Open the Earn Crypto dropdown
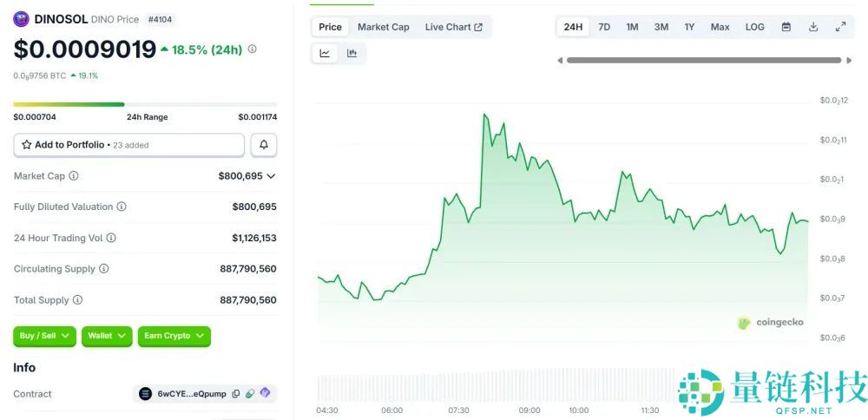868x420 pixels. (x=174, y=336)
